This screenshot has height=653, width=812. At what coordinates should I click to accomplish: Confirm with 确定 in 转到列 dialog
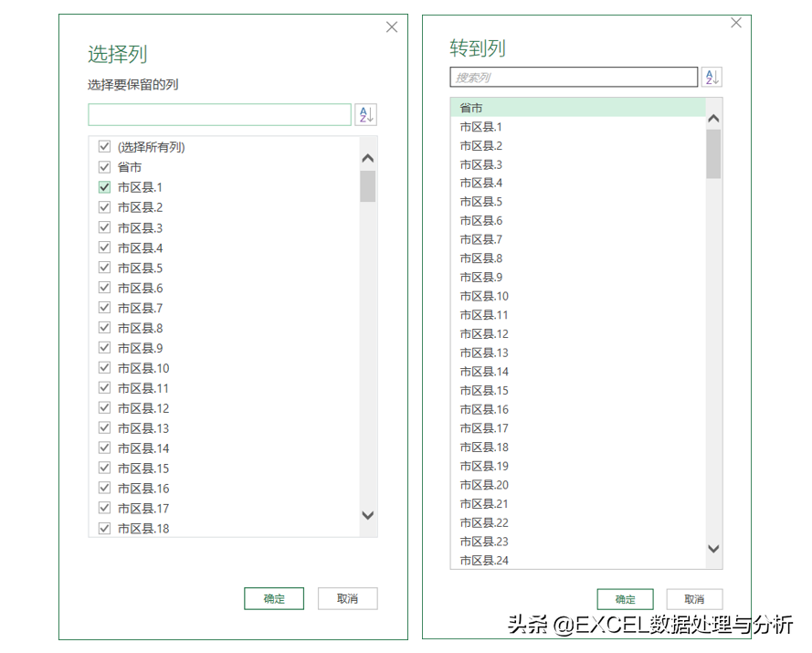point(625,599)
